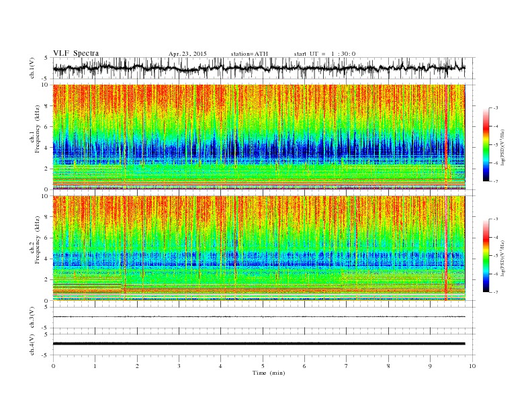Click the thick black ch.4 voltage trace

point(259,344)
